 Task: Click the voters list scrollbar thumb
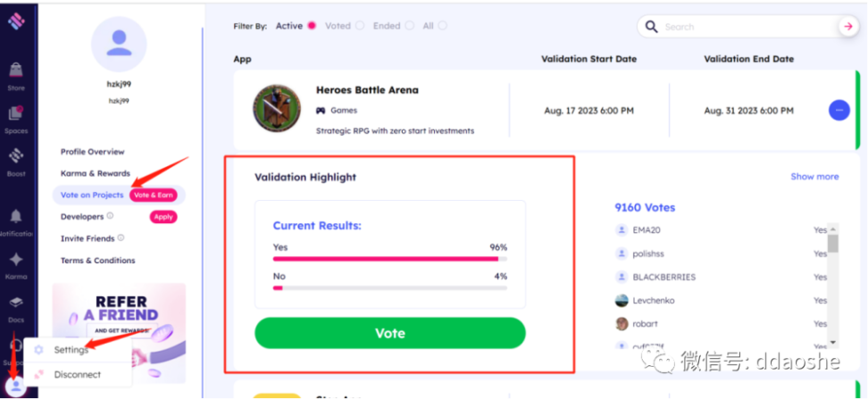832,243
